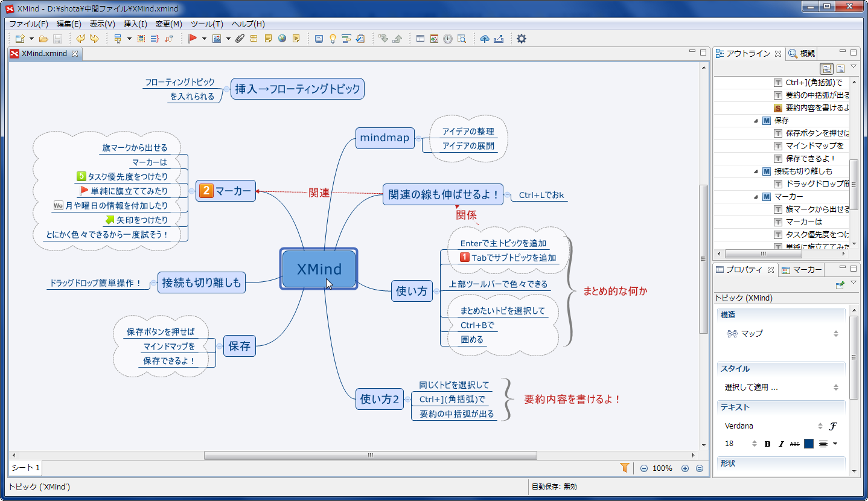This screenshot has height=501, width=868.
Task: Click the Label toolbar icon
Action: [x=254, y=39]
